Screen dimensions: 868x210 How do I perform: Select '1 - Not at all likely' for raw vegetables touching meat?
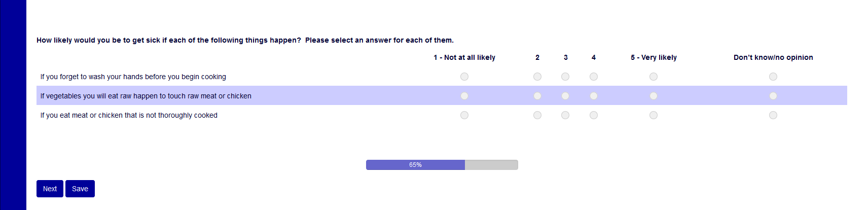(x=464, y=96)
